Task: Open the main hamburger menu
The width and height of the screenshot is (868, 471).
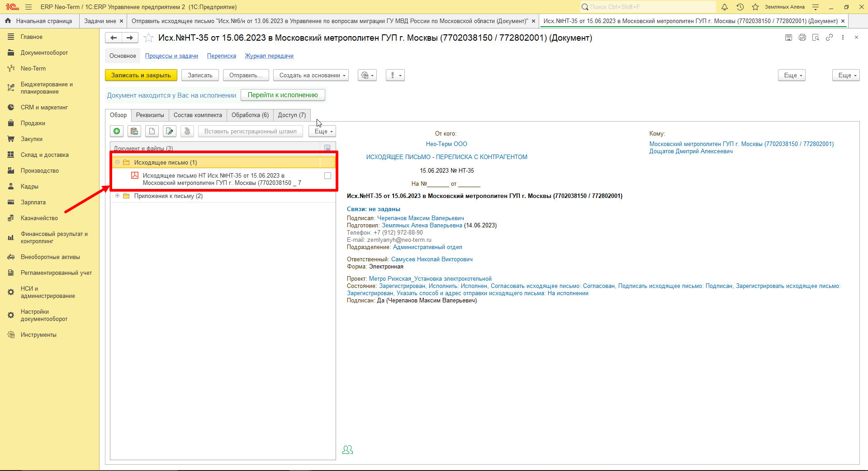Action: pyautogui.click(x=28, y=7)
